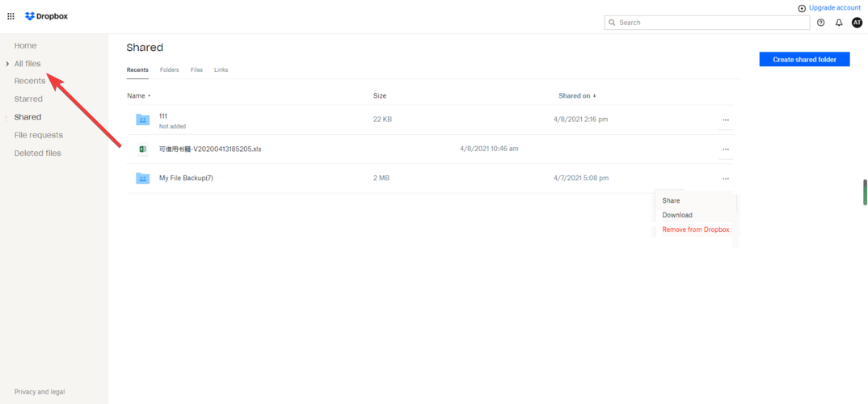Viewport: 868px width, 404px height.
Task: Switch to the Files tab
Action: click(x=196, y=70)
